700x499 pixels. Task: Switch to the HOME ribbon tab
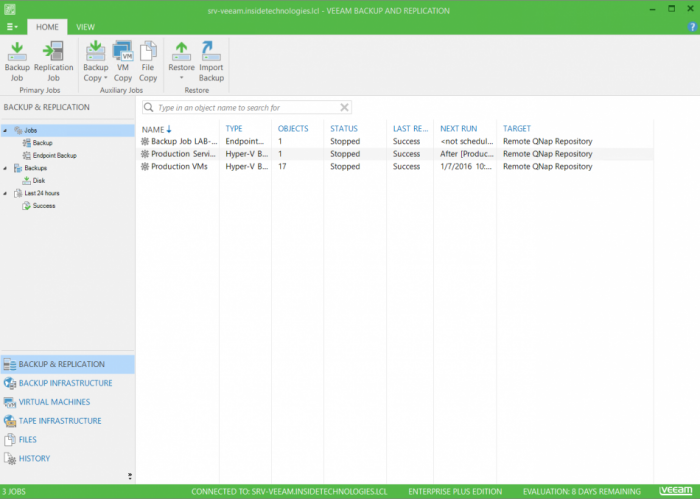pos(47,27)
